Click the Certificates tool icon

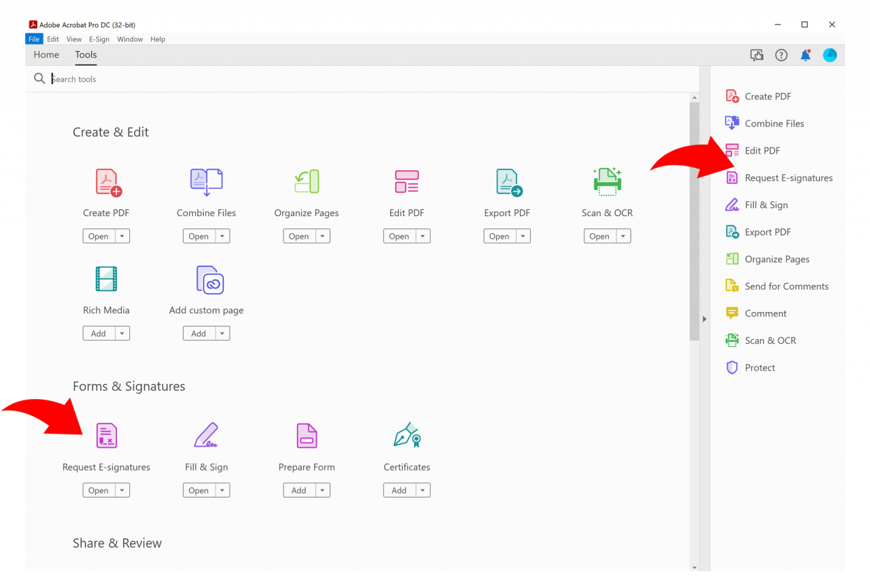(x=406, y=436)
